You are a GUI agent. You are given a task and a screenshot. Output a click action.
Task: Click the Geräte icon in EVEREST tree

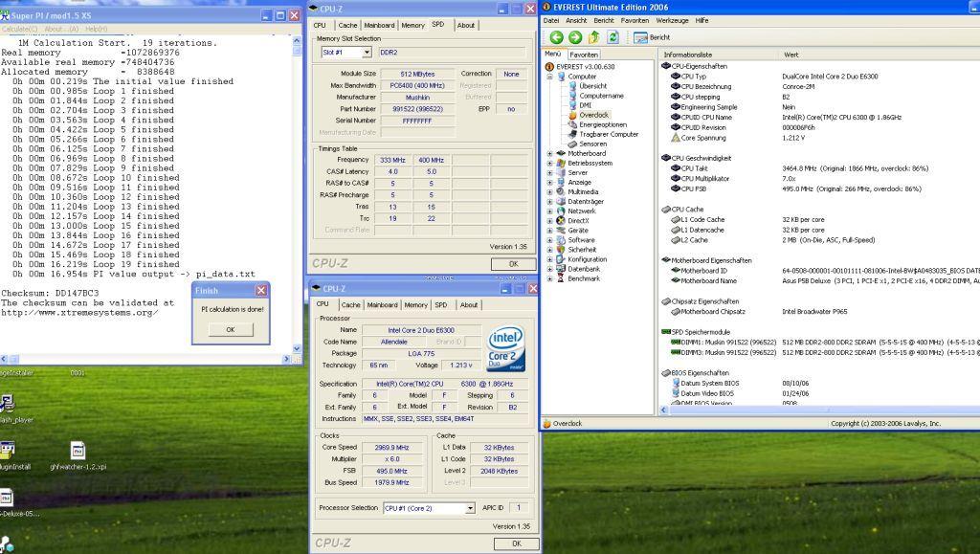click(x=561, y=231)
